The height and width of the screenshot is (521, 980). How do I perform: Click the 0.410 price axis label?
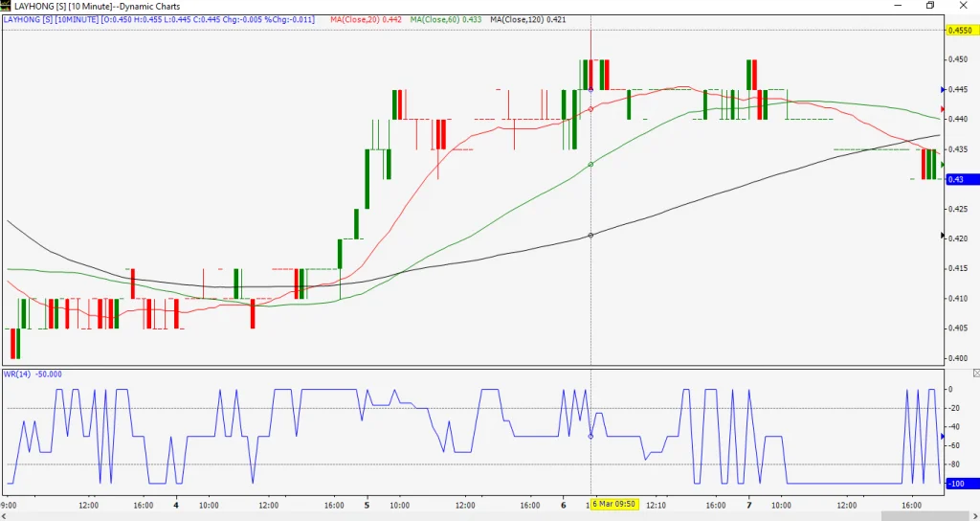point(959,299)
